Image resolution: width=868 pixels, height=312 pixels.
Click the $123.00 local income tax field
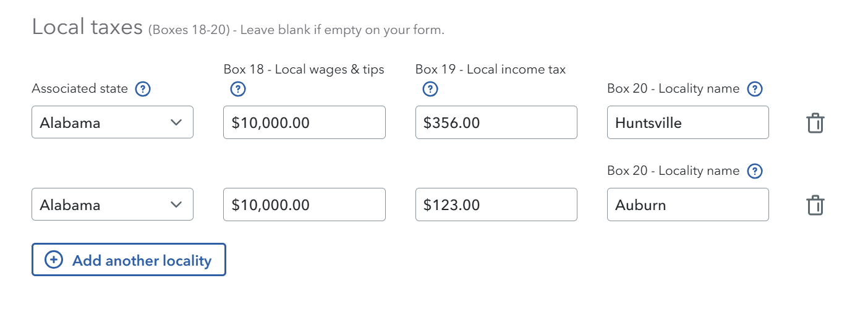[x=496, y=204]
